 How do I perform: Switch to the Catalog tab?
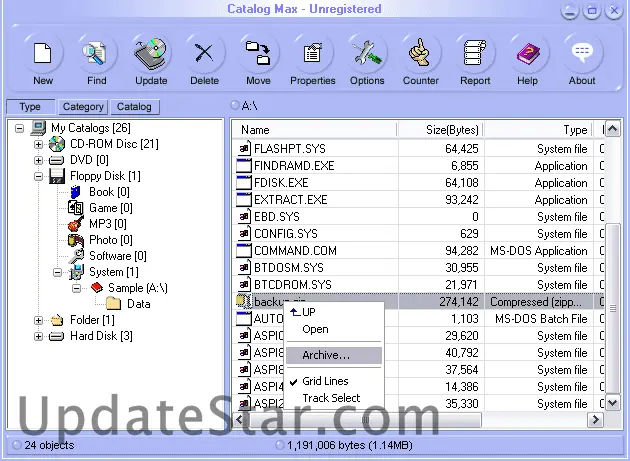135,107
